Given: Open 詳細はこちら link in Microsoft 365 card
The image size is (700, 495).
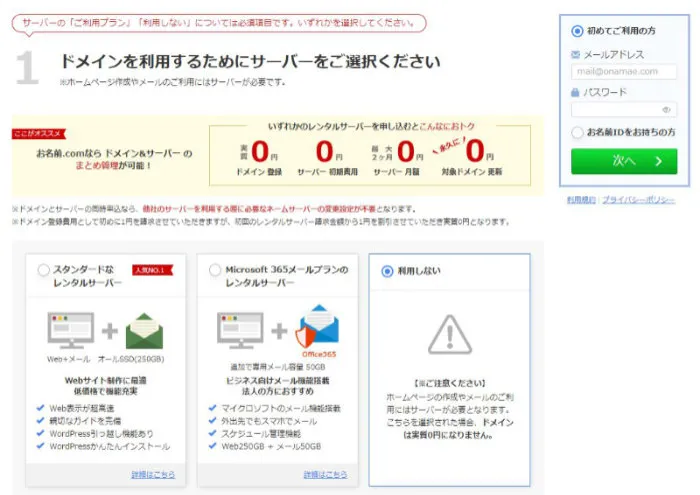Looking at the screenshot, I should point(325,474).
